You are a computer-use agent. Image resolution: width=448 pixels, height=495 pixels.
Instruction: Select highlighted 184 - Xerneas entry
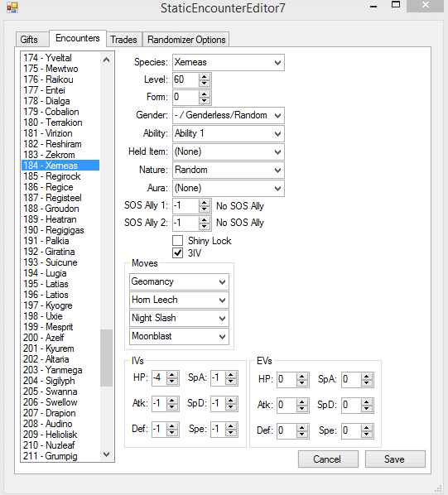60,166
